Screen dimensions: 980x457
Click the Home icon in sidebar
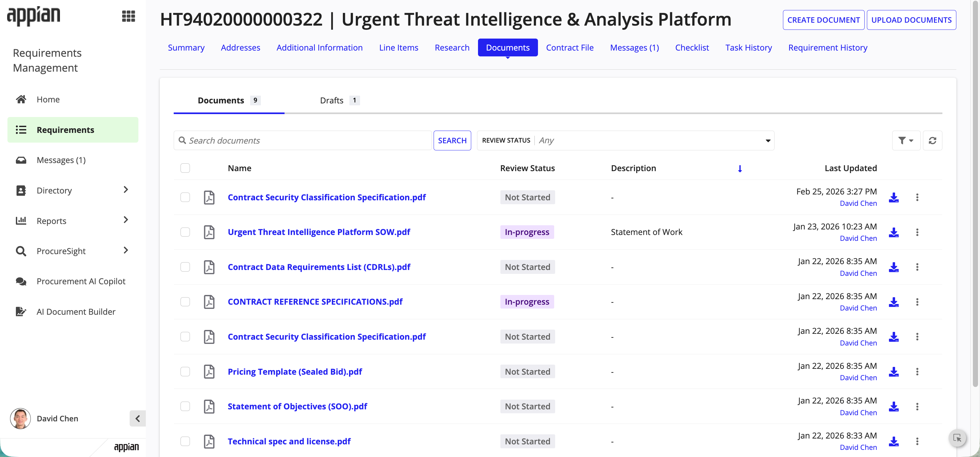click(21, 99)
